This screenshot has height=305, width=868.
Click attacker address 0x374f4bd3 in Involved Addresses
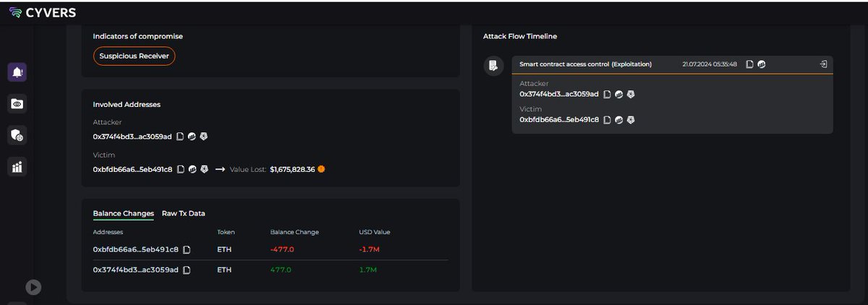pyautogui.click(x=132, y=136)
